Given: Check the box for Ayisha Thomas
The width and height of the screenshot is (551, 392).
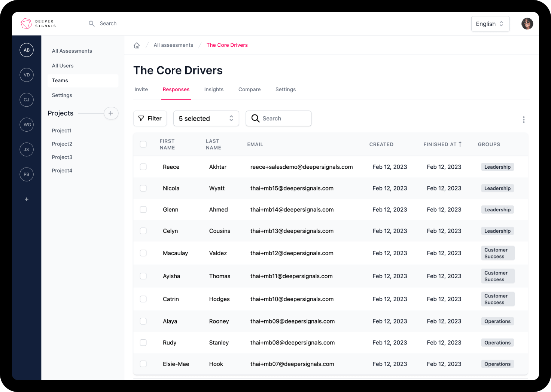Looking at the screenshot, I should (x=143, y=276).
